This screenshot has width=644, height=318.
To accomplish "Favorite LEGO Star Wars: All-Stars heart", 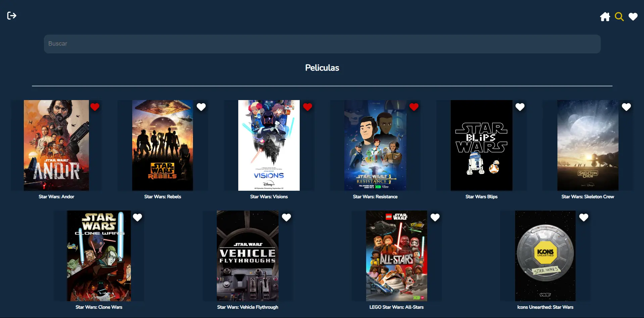I will click(x=435, y=217).
